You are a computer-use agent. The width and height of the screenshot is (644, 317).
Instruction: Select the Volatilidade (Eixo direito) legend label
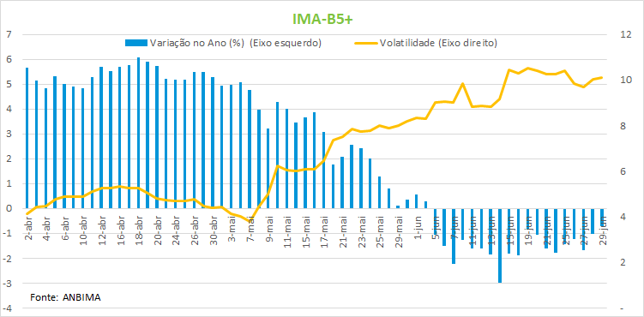point(439,43)
